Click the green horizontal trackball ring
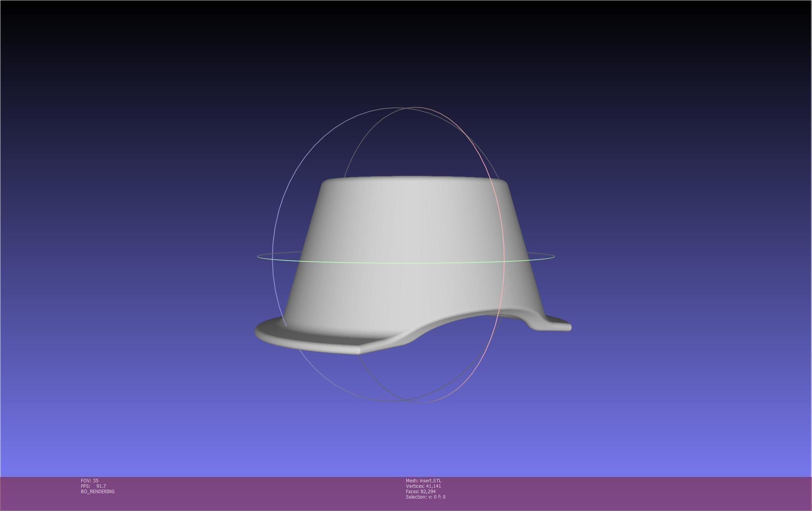The width and height of the screenshot is (812, 511). click(406, 262)
